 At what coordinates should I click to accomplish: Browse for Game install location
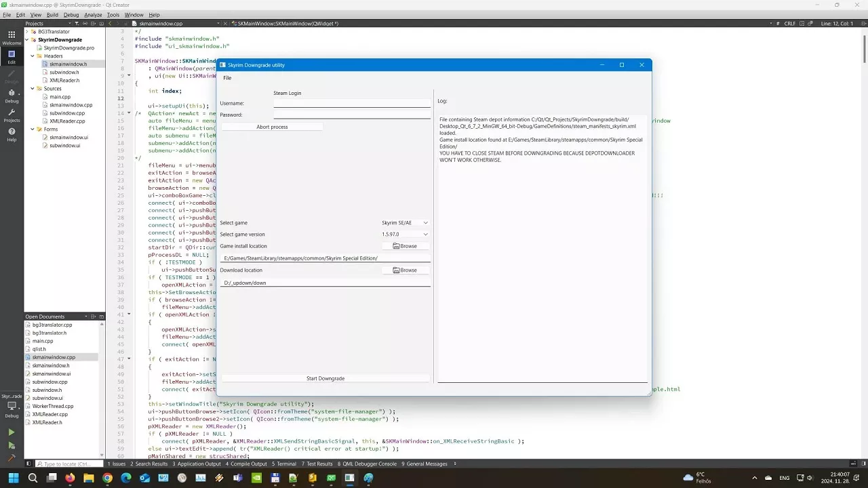click(x=405, y=246)
